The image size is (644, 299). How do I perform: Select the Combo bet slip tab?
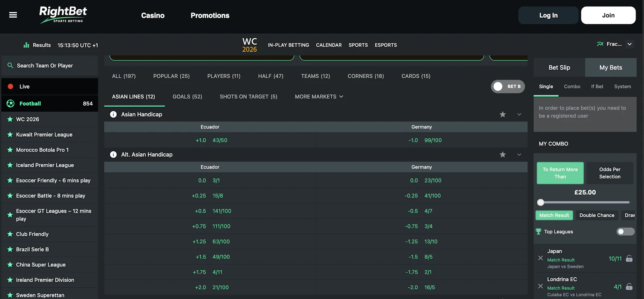click(572, 87)
